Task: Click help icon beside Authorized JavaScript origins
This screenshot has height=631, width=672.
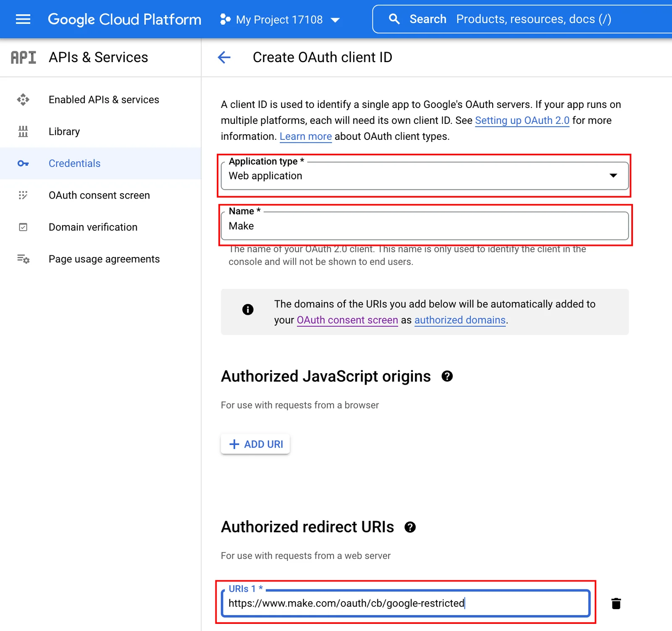Action: [x=447, y=376]
